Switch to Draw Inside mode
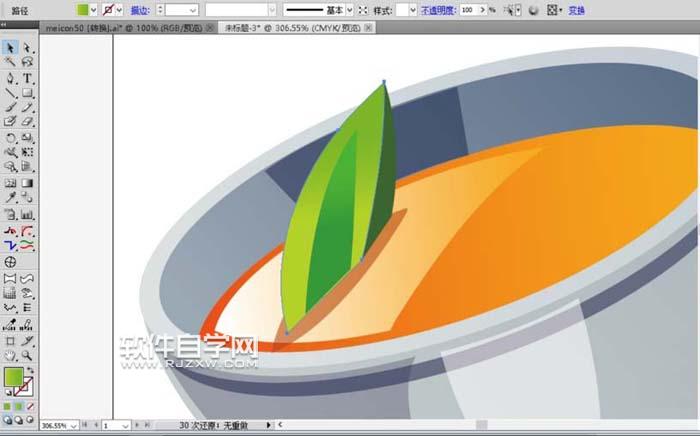 pos(30,420)
